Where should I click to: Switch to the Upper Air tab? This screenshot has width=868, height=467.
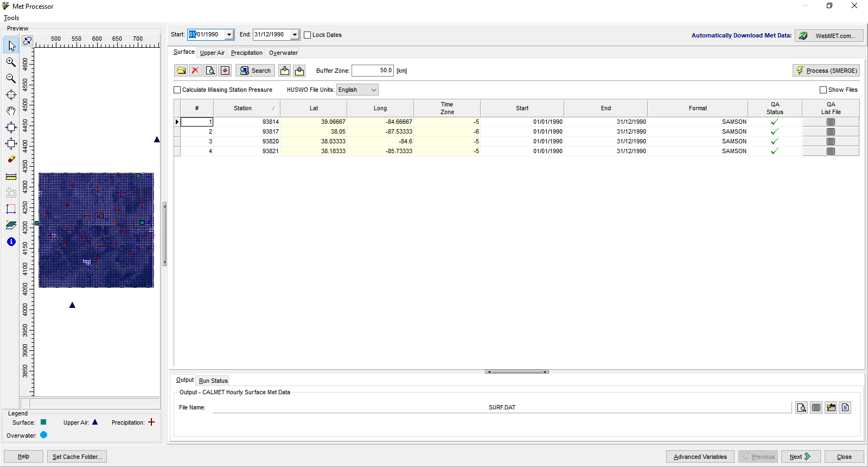(212, 53)
